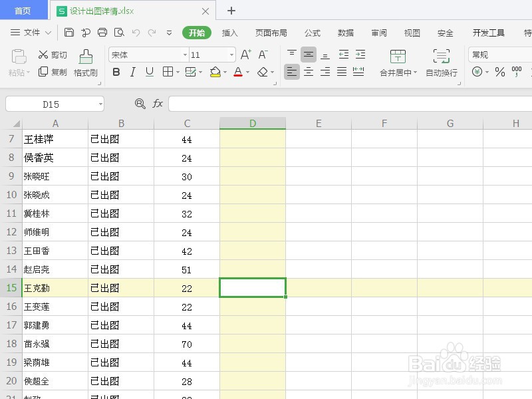
Task: Click inside the formula bar input
Action: click(x=350, y=104)
